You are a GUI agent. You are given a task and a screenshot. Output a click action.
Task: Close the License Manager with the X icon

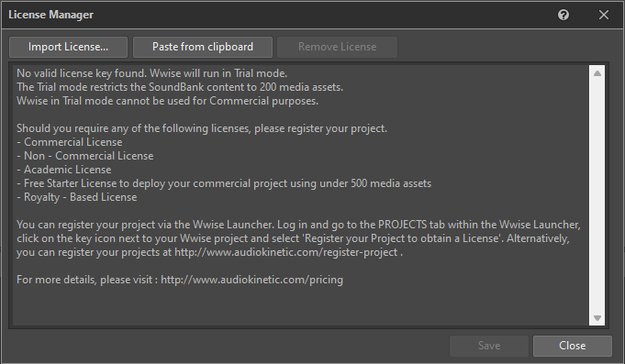(x=604, y=16)
